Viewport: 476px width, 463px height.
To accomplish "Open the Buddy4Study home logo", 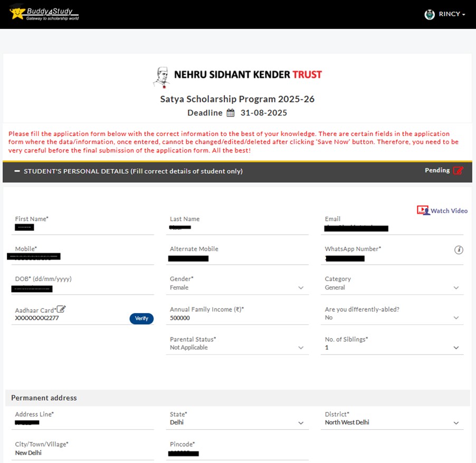I will point(44,14).
